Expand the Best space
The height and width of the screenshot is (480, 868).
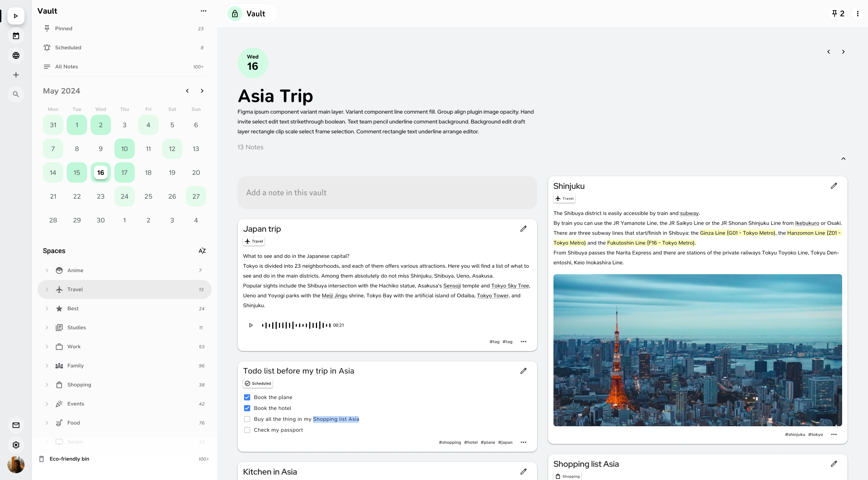point(47,309)
